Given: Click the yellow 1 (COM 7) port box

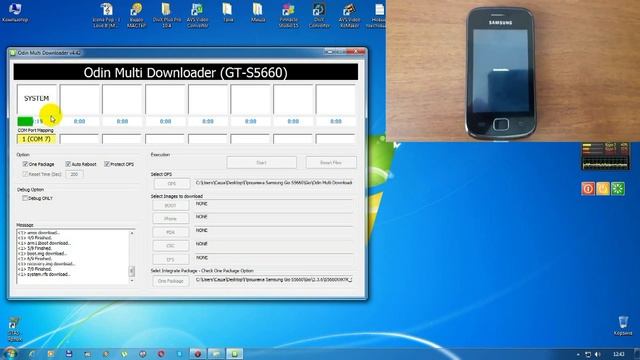Looking at the screenshot, I should [36, 139].
